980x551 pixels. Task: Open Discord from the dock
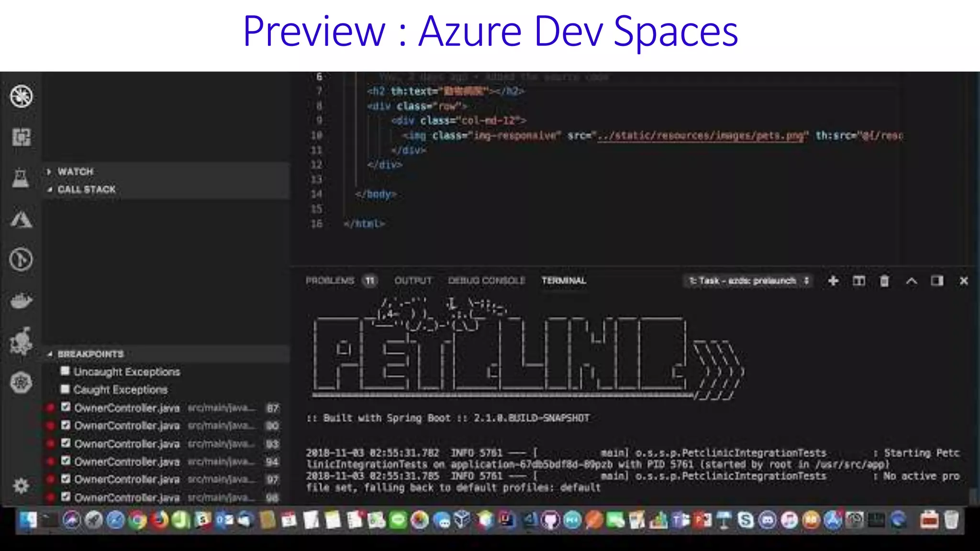click(x=768, y=520)
